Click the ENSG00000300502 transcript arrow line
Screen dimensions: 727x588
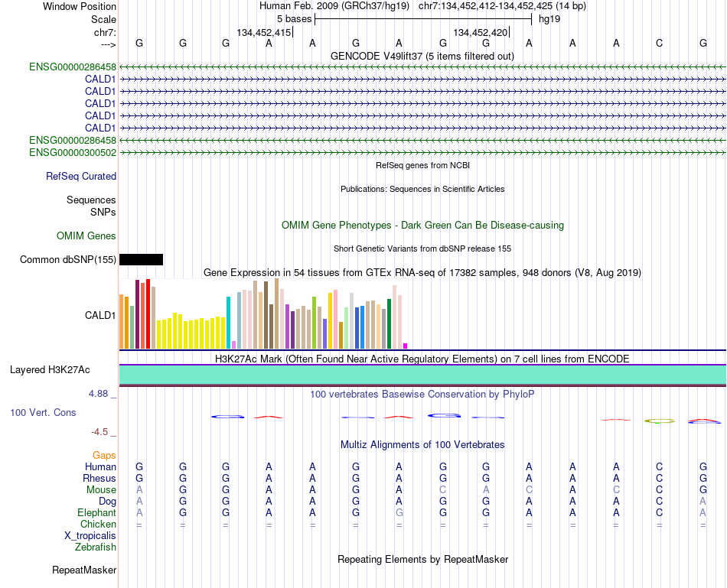click(x=422, y=152)
